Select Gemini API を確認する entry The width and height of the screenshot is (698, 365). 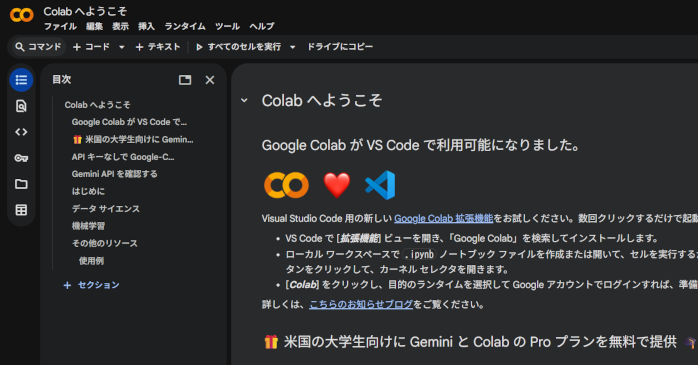[x=114, y=174]
